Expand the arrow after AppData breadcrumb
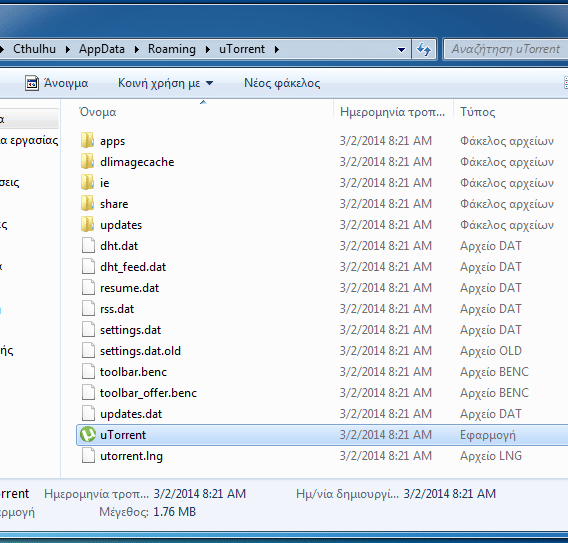 coord(137,49)
